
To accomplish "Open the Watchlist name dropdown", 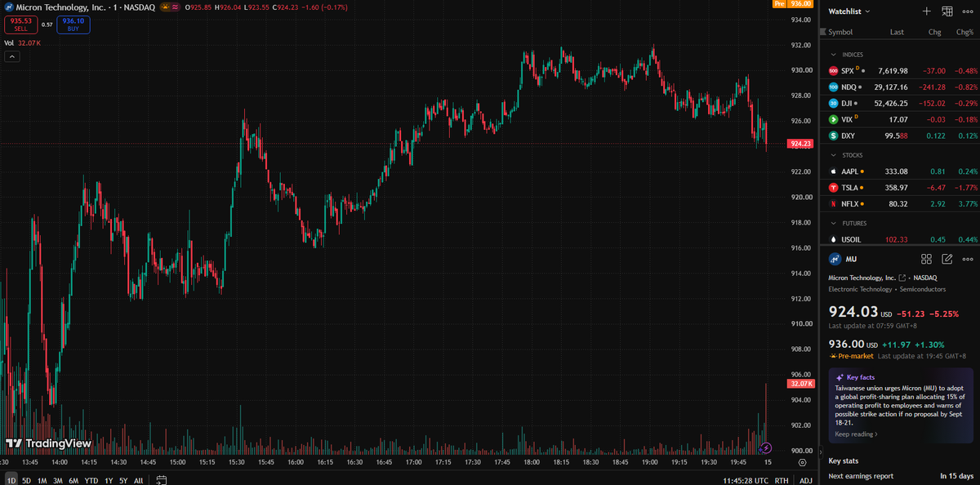I will click(849, 11).
